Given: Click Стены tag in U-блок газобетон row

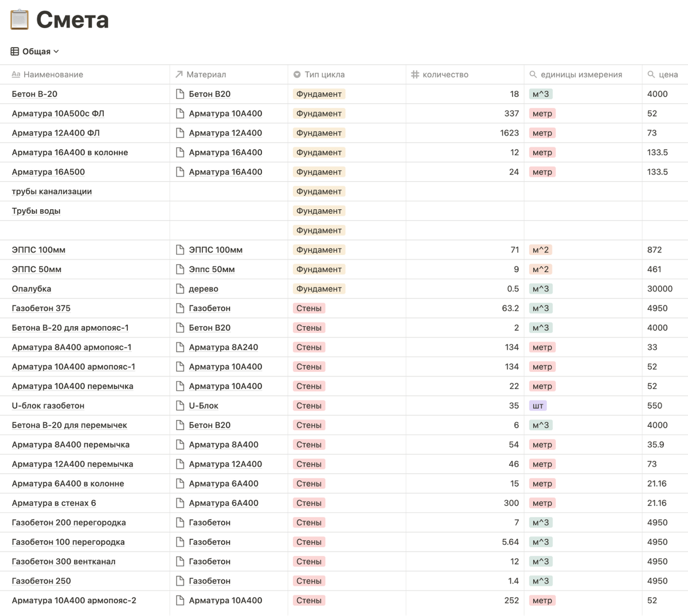Looking at the screenshot, I should [309, 406].
